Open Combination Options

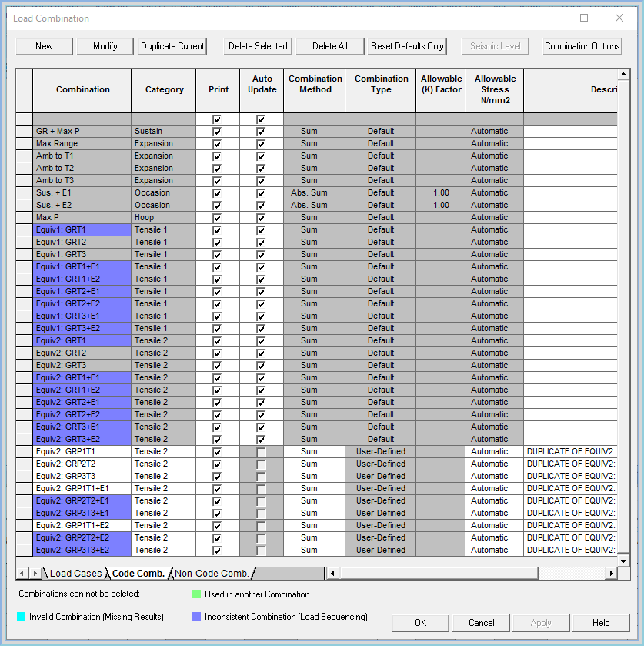click(x=582, y=46)
